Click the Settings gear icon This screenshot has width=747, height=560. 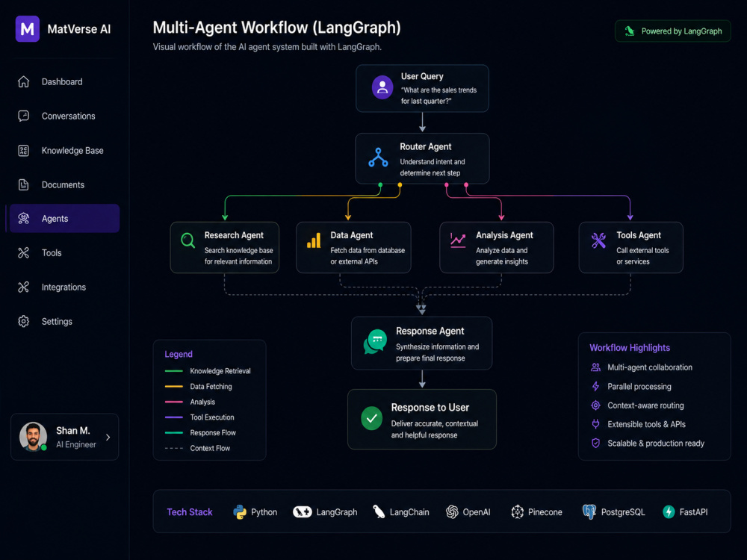[23, 321]
